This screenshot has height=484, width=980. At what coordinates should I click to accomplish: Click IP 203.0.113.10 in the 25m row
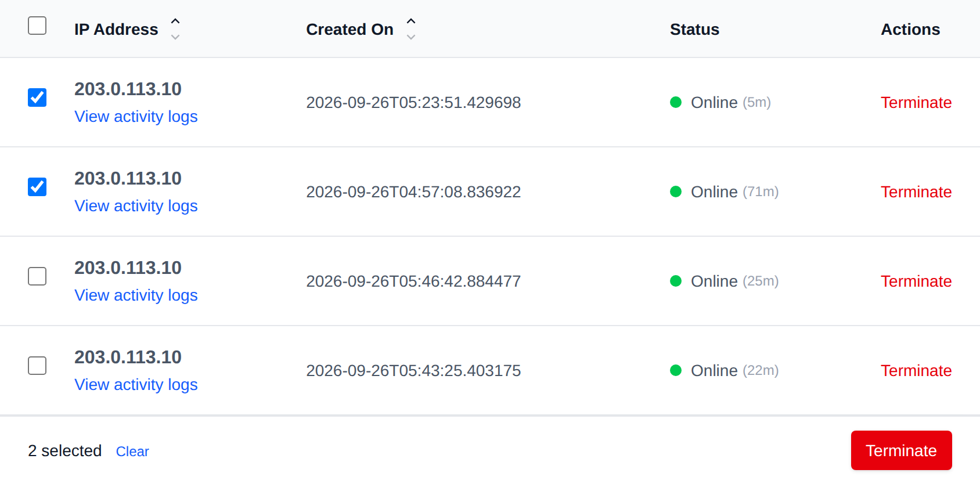point(128,268)
